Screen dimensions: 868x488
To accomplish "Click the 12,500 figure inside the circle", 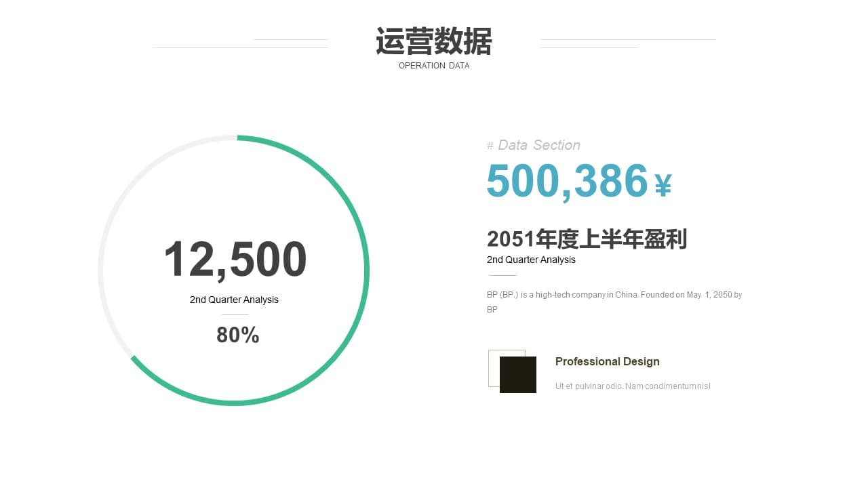I will click(x=235, y=260).
